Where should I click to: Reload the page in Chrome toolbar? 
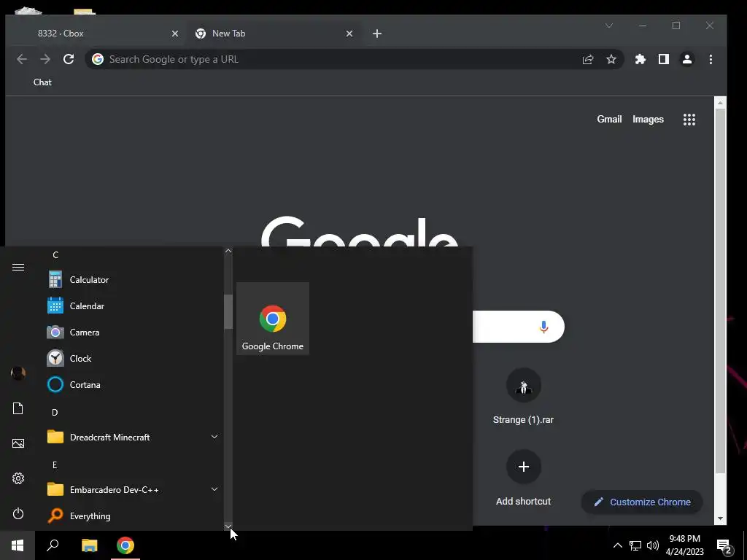(69, 59)
